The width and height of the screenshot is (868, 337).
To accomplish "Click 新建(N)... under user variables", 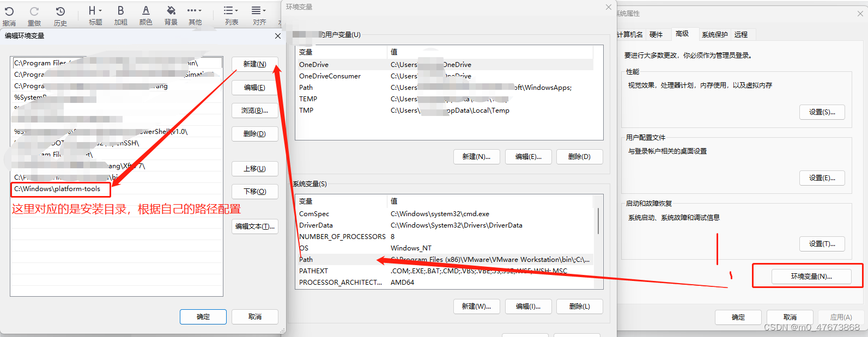I will point(476,157).
